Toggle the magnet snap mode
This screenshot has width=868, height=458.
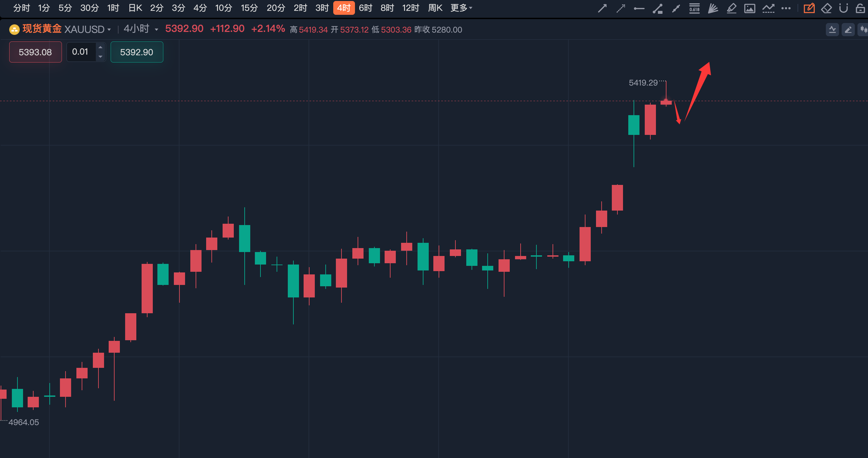coord(845,8)
